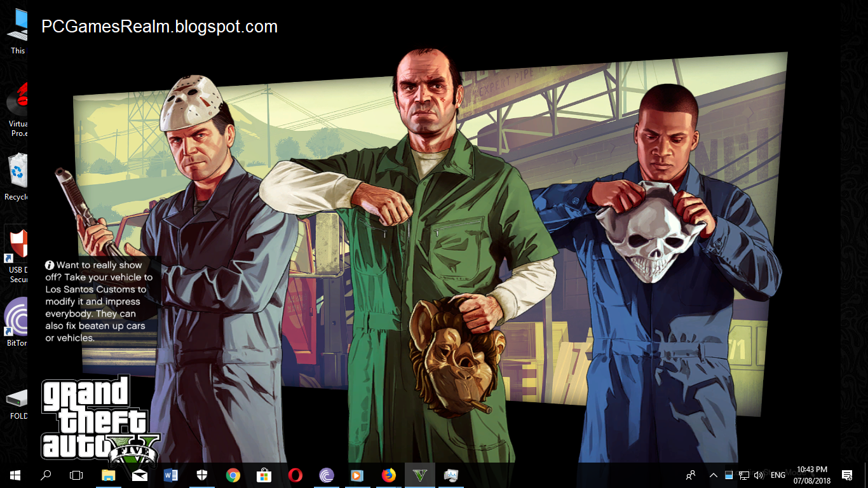Open Windows Defender shield icon in taskbar
The width and height of the screenshot is (868, 488).
tap(202, 475)
